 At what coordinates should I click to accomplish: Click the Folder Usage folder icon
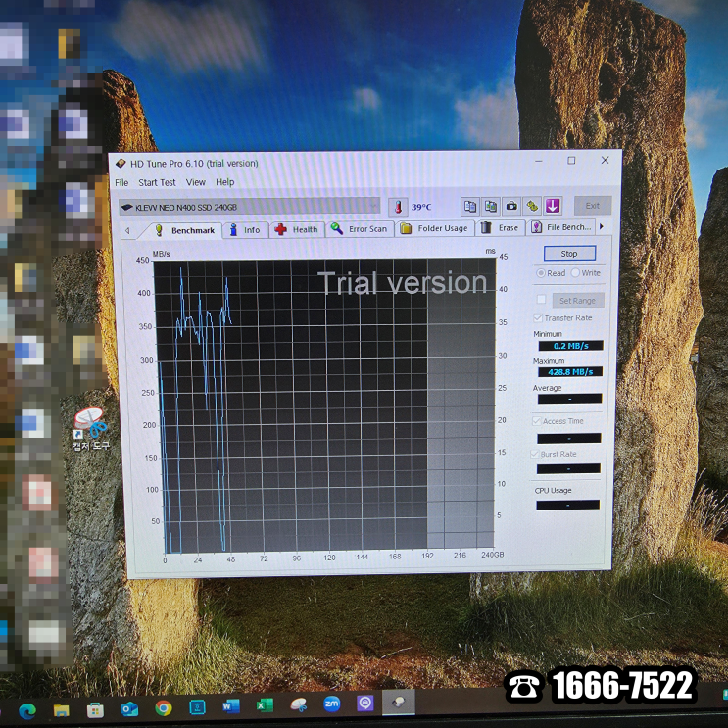tap(406, 228)
